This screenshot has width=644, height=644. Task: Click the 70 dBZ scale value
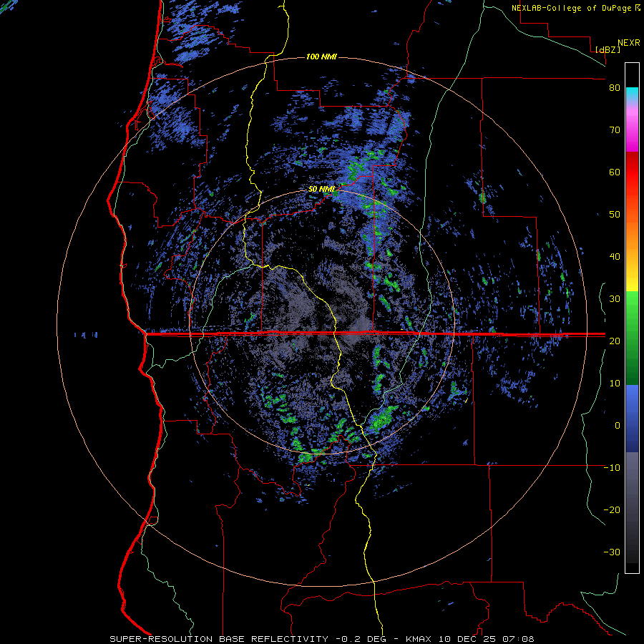(615, 130)
